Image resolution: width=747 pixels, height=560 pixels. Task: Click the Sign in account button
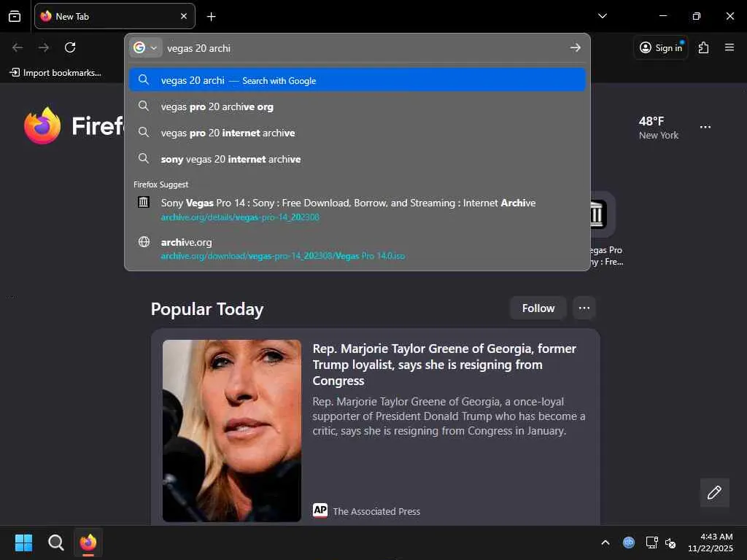pos(661,47)
